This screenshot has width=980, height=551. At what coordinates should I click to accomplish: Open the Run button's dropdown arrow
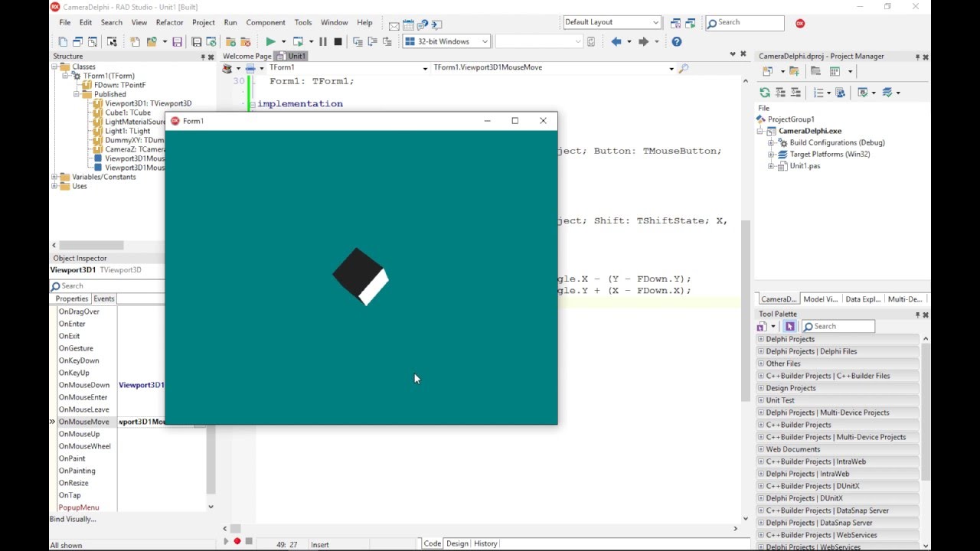point(283,41)
